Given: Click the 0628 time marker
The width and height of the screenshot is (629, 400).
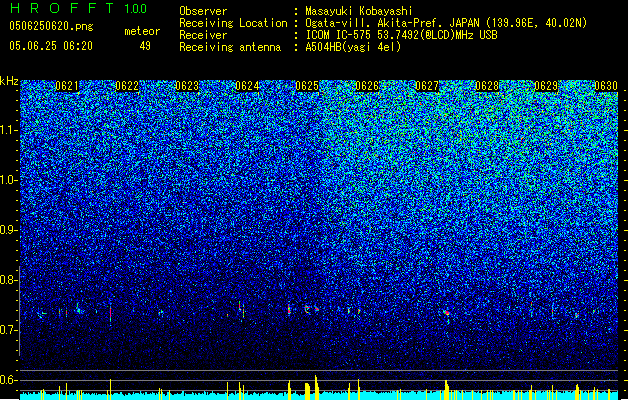Looking at the screenshot, I should click(x=487, y=86).
